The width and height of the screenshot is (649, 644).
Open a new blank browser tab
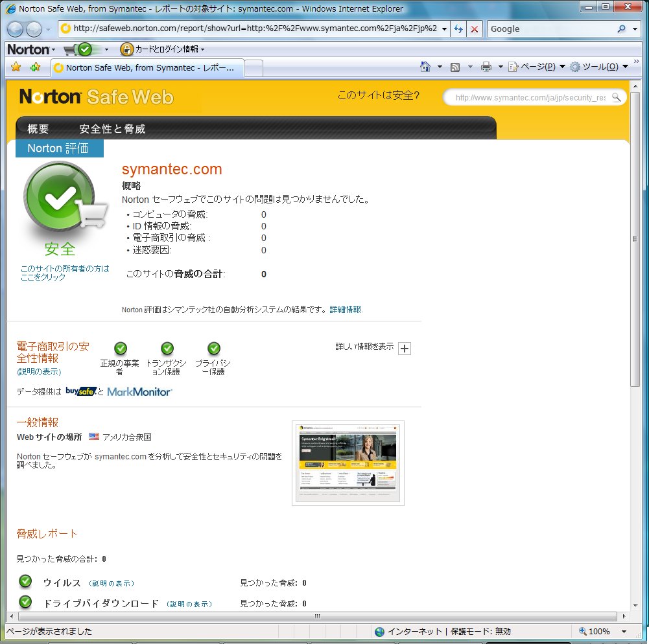(254, 68)
